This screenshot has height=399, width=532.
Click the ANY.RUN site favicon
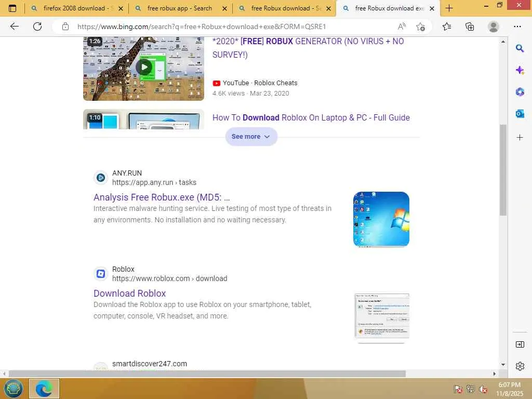tap(101, 178)
